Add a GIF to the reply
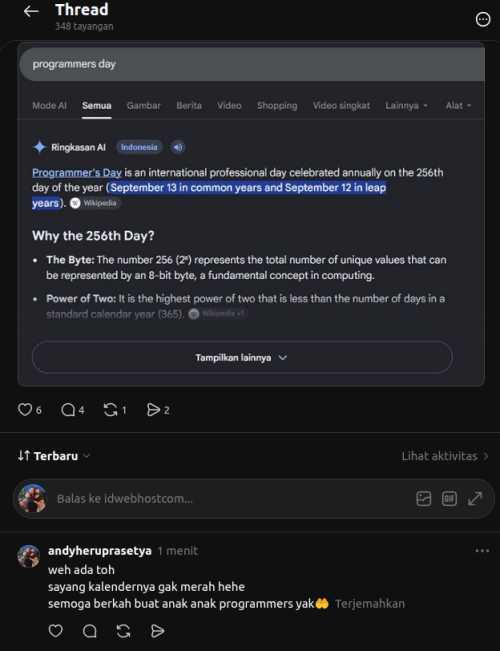 (449, 499)
